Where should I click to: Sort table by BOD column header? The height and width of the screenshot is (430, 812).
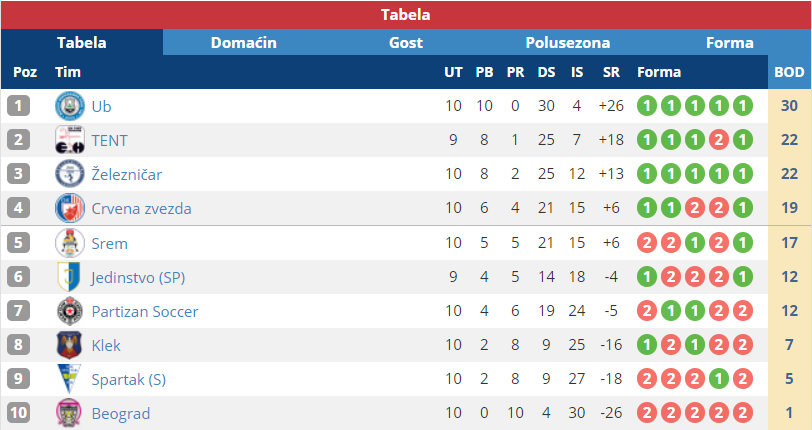789,72
